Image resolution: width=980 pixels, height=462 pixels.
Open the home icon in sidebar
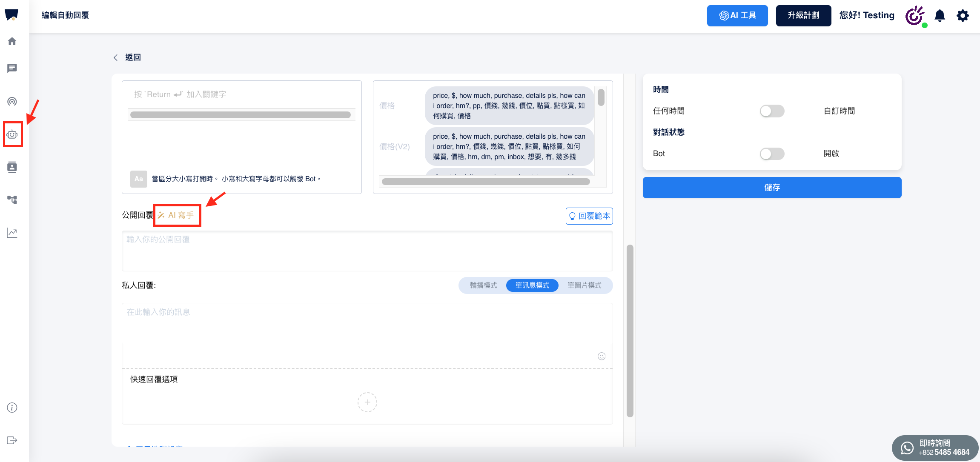tap(12, 41)
